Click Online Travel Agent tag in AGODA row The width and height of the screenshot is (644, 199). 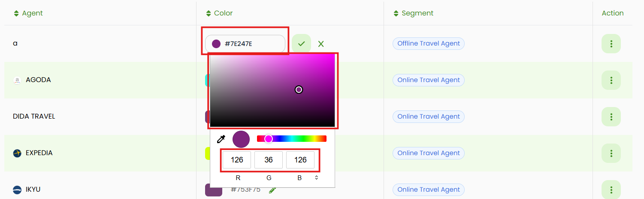coord(429,80)
